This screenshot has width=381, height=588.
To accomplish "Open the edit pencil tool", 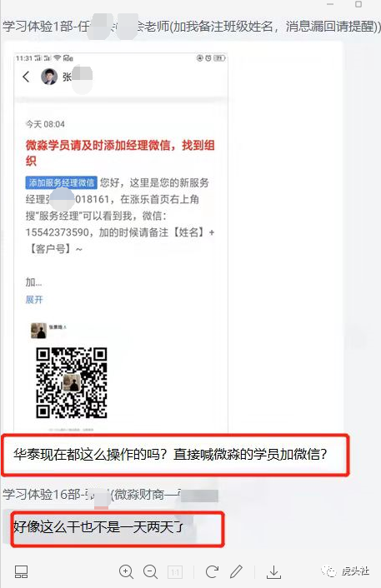I will (236, 571).
